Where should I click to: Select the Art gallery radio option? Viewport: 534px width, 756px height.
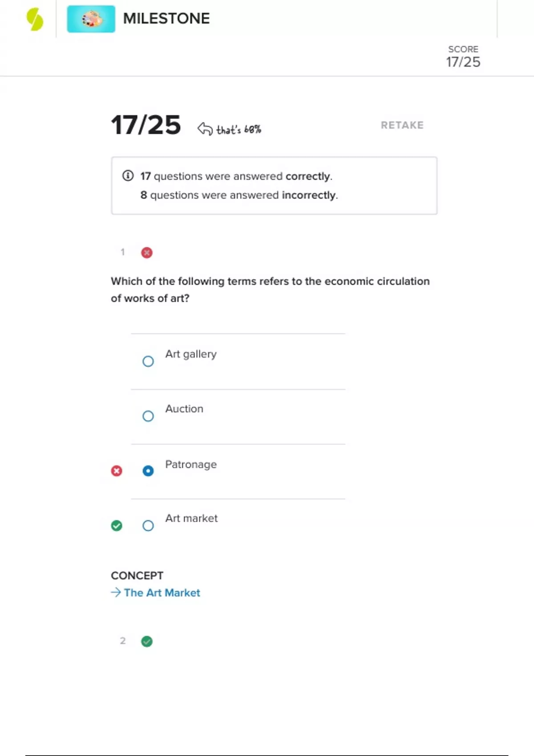[148, 361]
